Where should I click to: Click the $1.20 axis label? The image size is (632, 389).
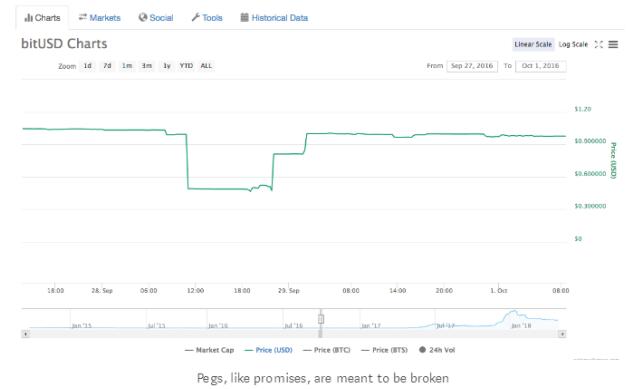pos(582,109)
